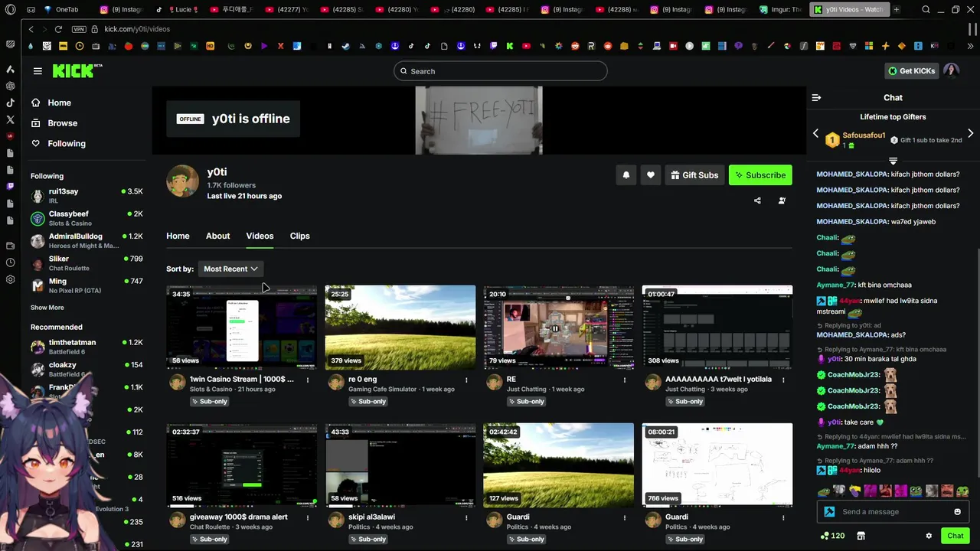This screenshot has width=980, height=551.
Task: Click the 1.7K followers text
Action: (231, 185)
